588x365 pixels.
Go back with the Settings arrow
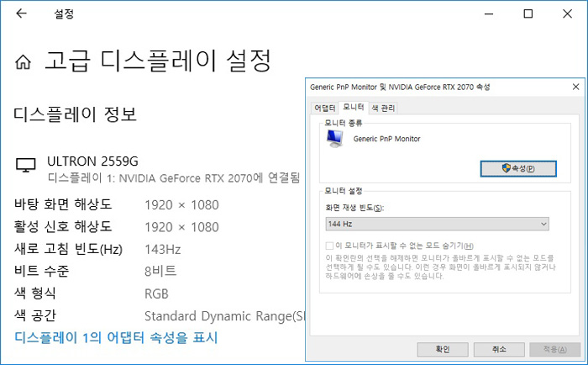[x=21, y=13]
